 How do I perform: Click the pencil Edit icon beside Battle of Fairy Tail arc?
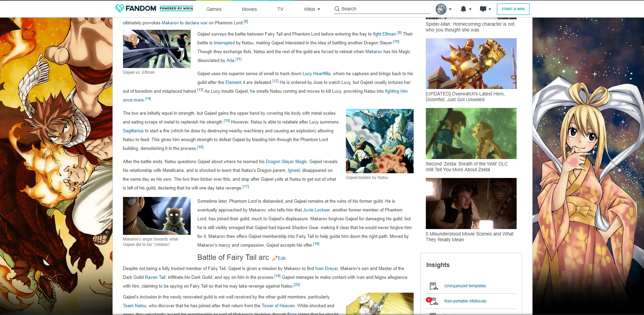[275, 258]
